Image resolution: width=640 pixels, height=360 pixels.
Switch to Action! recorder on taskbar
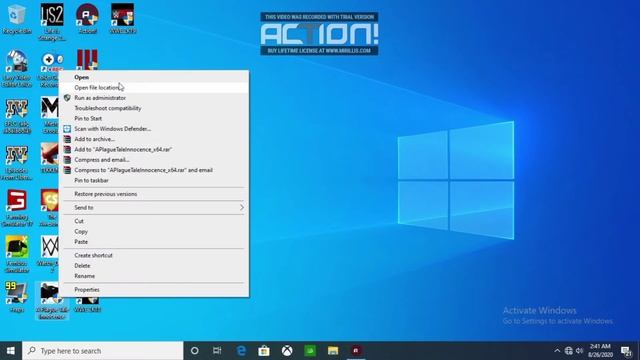pyautogui.click(x=356, y=351)
